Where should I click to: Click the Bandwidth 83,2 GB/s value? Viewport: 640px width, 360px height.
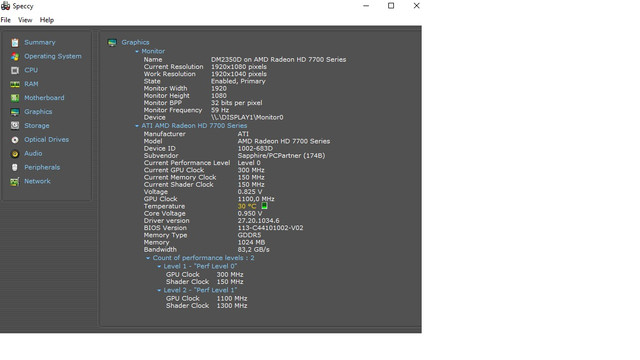coord(253,250)
